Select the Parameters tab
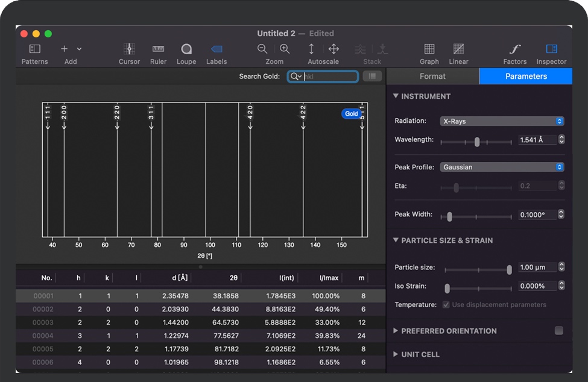The height and width of the screenshot is (382, 588). coord(526,77)
